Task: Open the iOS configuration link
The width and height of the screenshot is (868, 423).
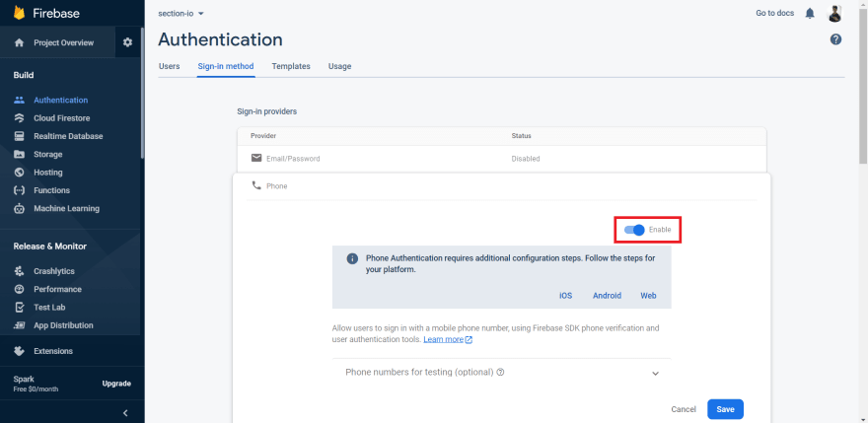Action: [x=566, y=296]
